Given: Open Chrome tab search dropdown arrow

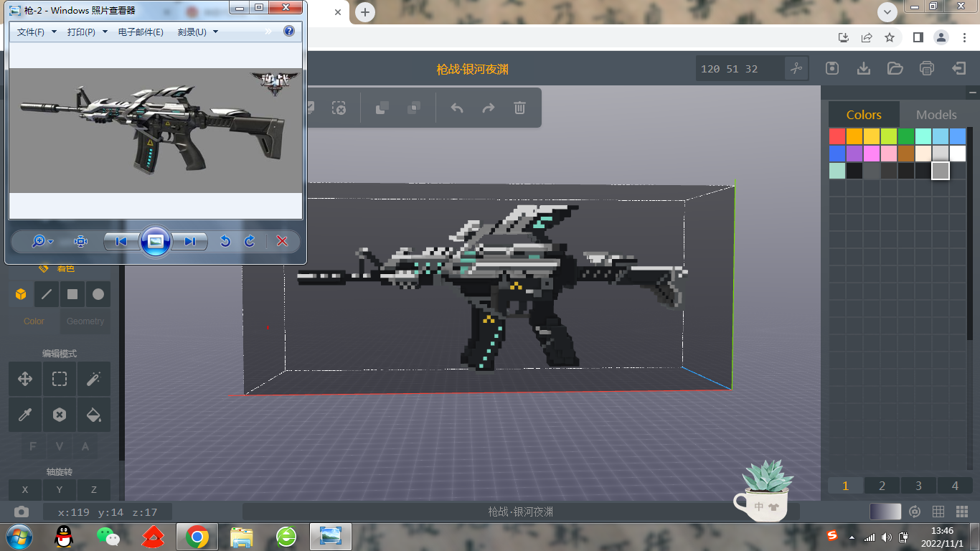Looking at the screenshot, I should point(888,11).
